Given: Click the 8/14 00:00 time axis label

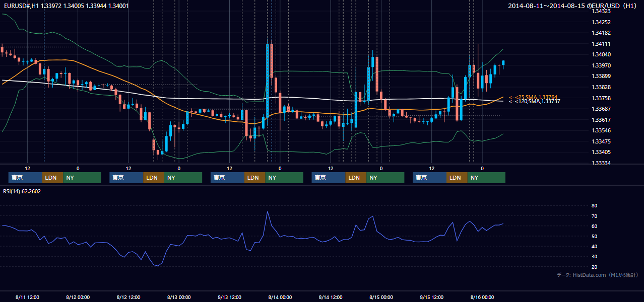Looking at the screenshot, I should [280, 297].
